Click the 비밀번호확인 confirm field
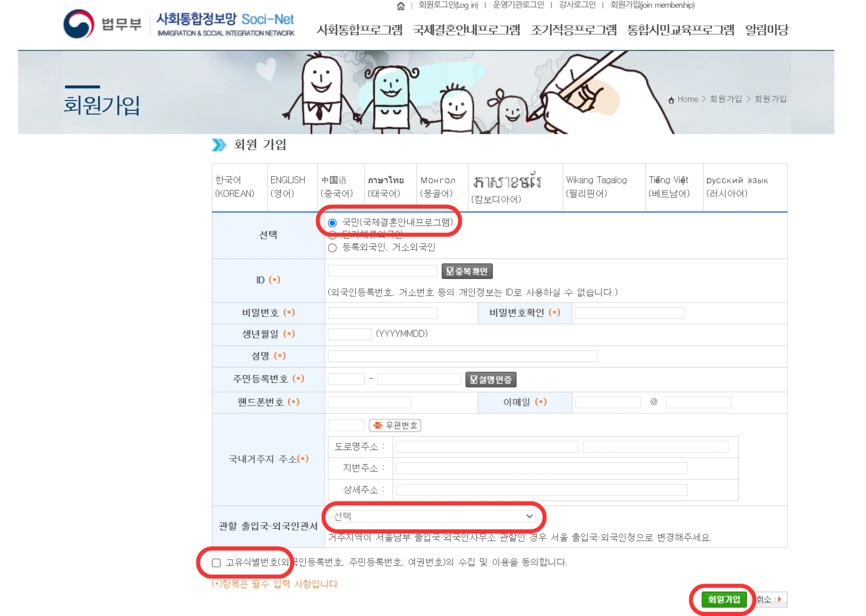The width and height of the screenshot is (866, 616). pos(629,313)
